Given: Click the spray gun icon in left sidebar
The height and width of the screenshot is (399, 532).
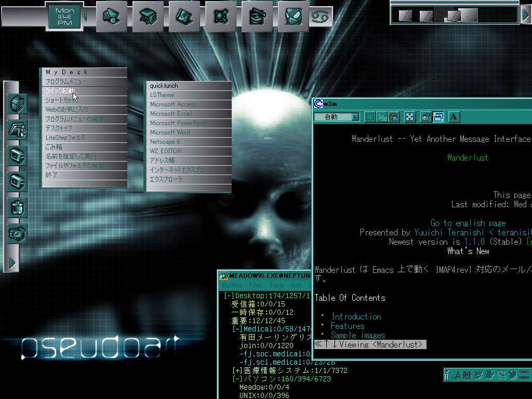Looking at the screenshot, I should (17, 129).
